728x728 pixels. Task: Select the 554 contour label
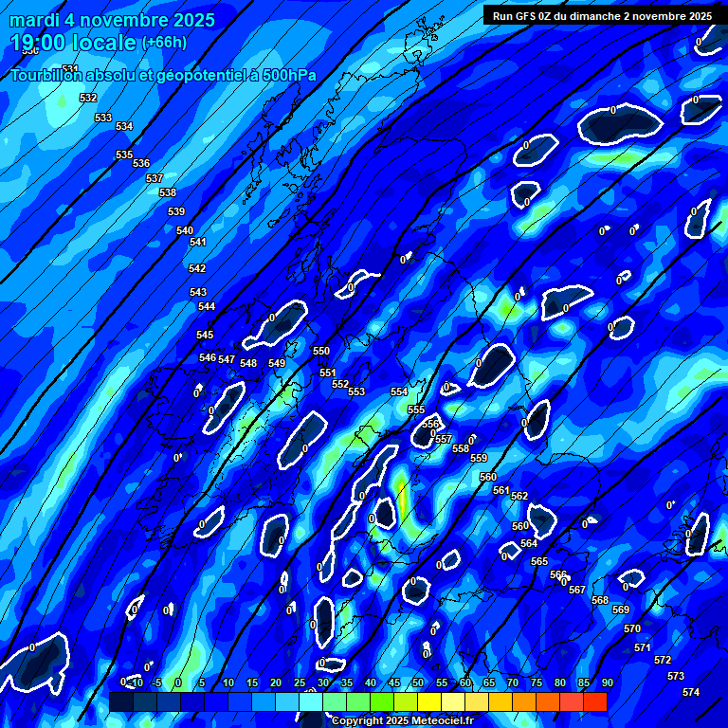coord(399,391)
